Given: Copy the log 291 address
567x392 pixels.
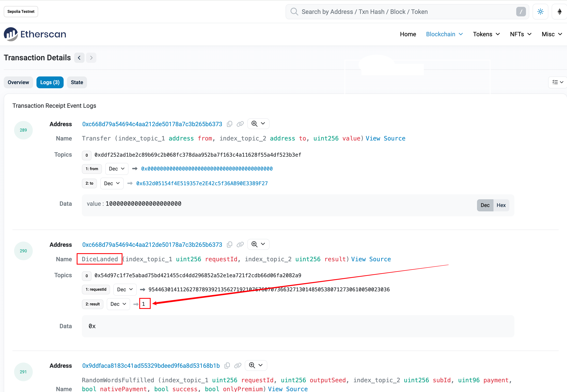Looking at the screenshot, I should tap(227, 365).
